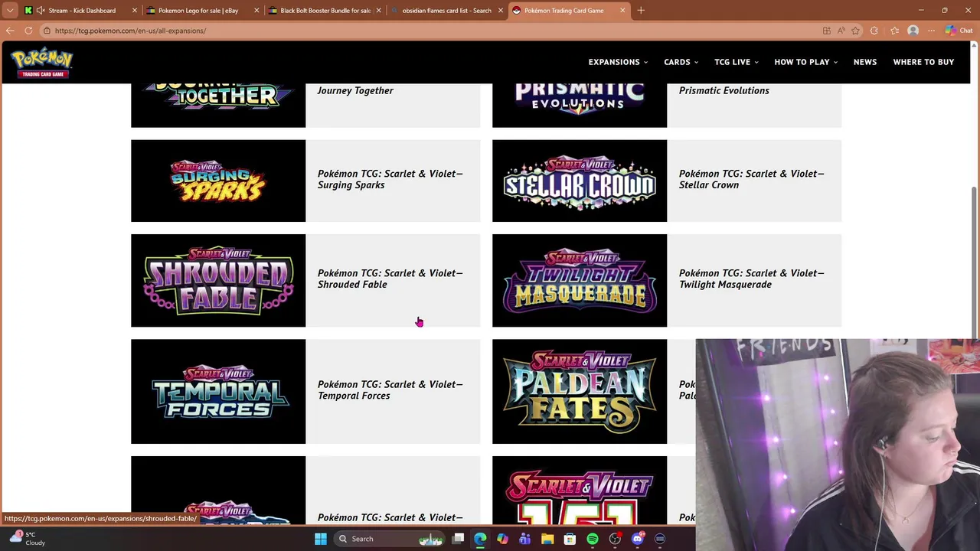Activate the Read aloud icon
This screenshot has height=551, width=980.
(x=841, y=31)
